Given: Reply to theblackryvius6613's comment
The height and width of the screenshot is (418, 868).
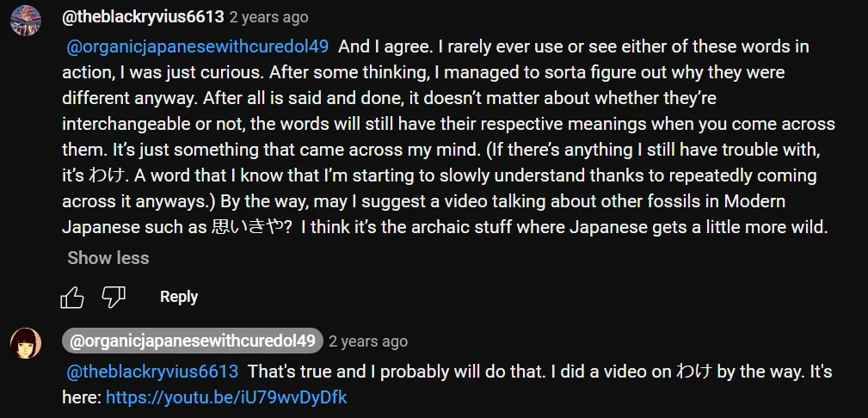Looking at the screenshot, I should tap(179, 297).
